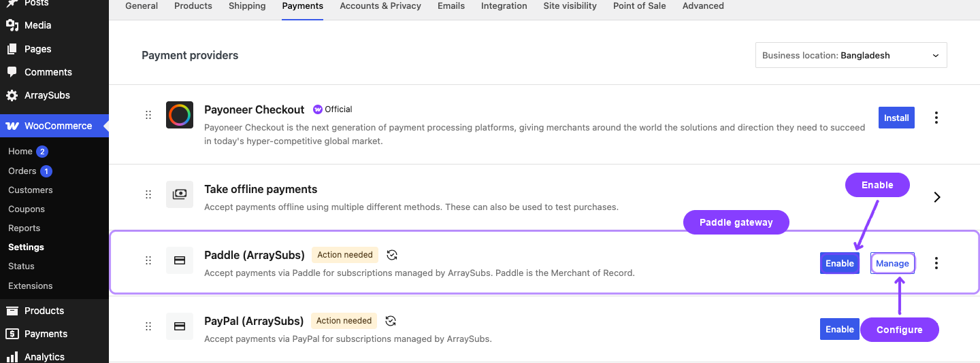Open WooCommerce Home submenu item
Image resolution: width=980 pixels, height=363 pixels.
coord(20,152)
